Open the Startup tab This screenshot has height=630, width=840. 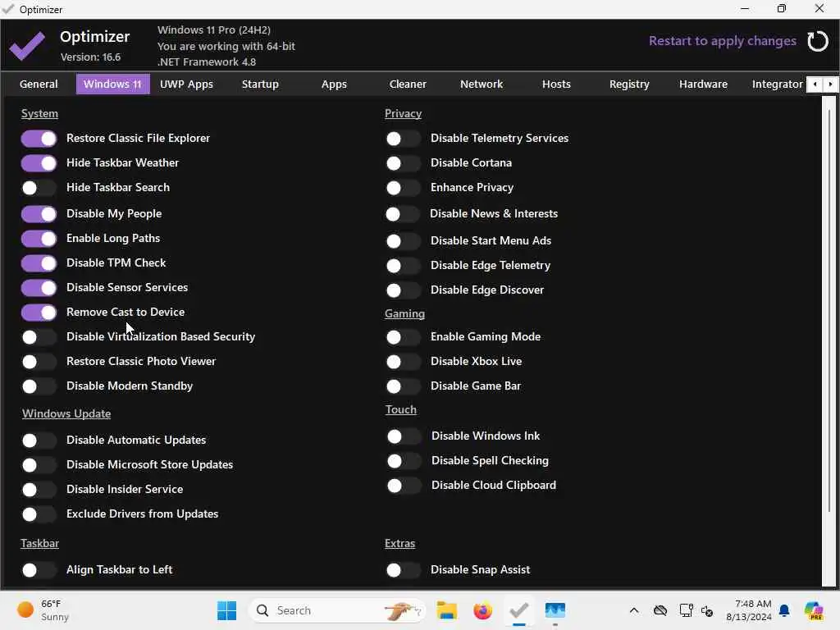click(x=260, y=84)
